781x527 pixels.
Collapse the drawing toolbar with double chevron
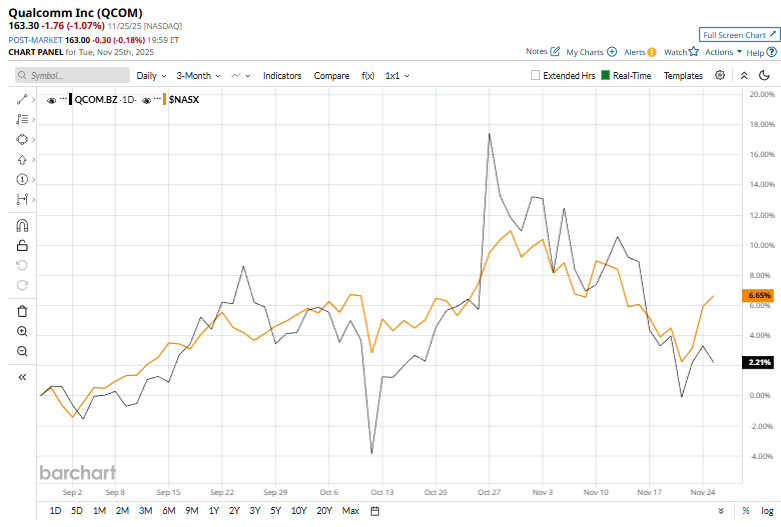(x=22, y=377)
